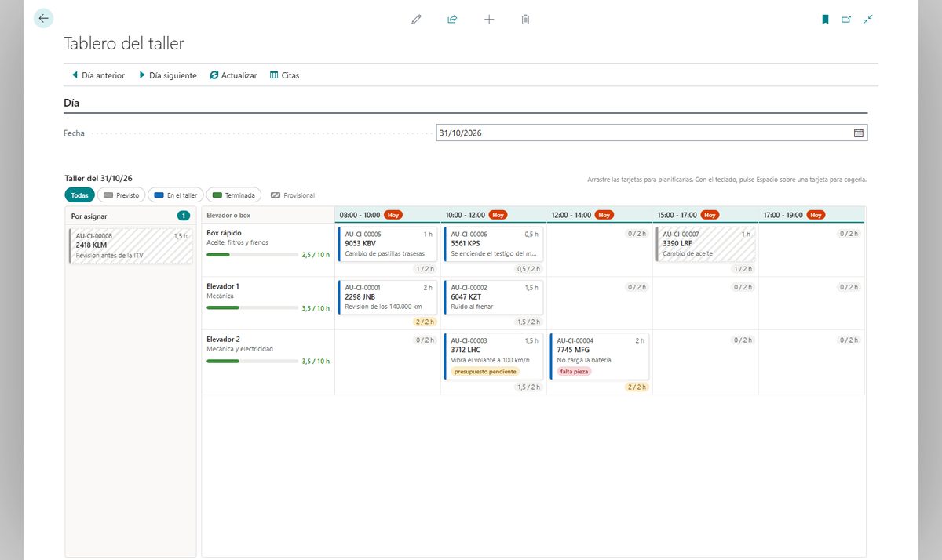
Task: Select card AU-CI-00008 2418 KLM
Action: pos(130,245)
